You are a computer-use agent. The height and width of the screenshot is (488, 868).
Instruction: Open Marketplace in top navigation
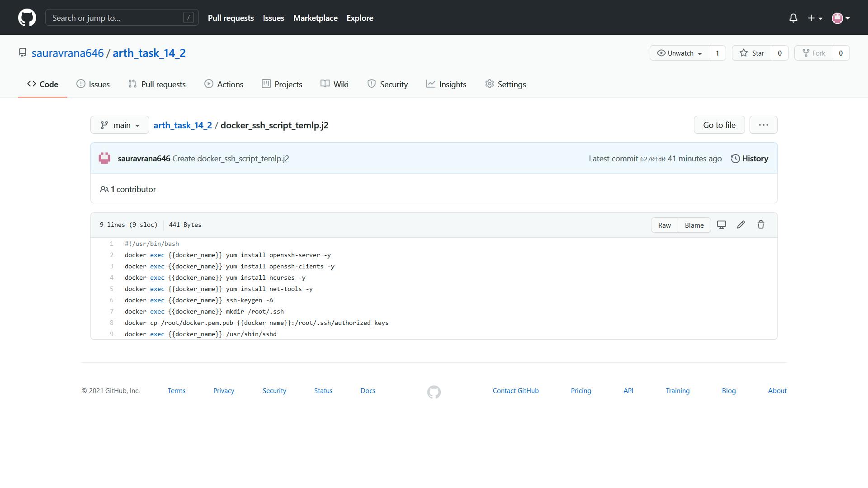click(x=315, y=18)
